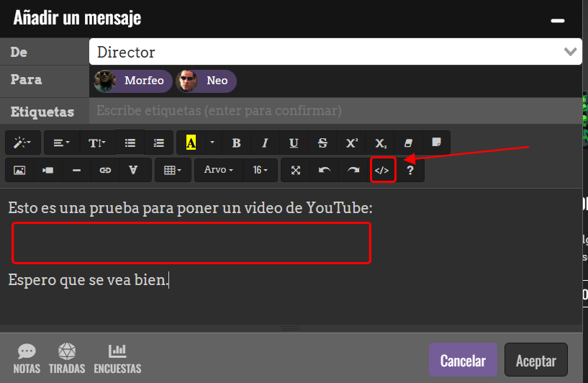Toggle bold formatting

click(x=236, y=143)
